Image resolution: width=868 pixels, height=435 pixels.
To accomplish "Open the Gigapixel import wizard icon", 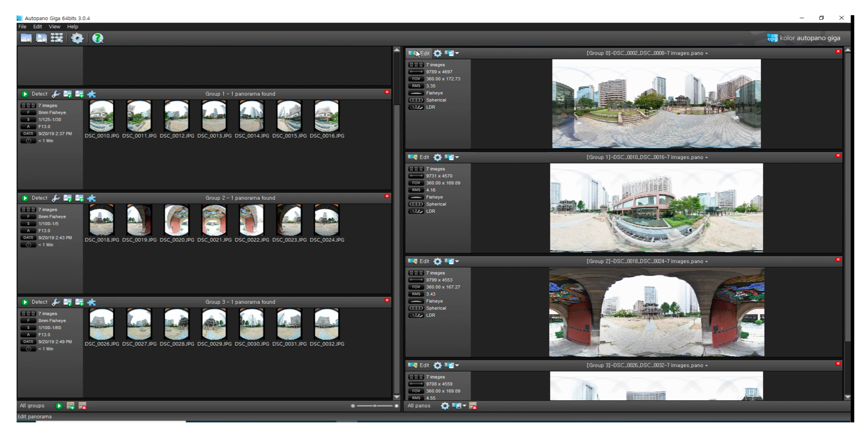I will pos(57,38).
